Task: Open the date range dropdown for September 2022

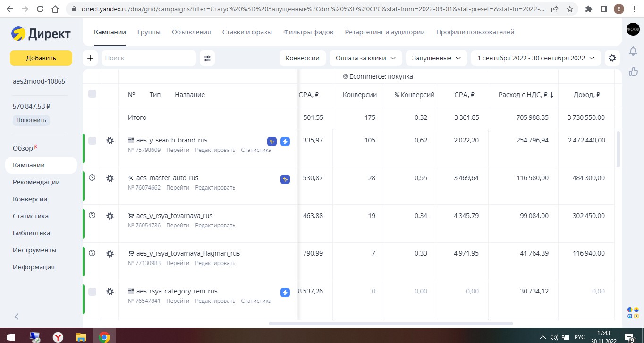Action: [x=536, y=58]
